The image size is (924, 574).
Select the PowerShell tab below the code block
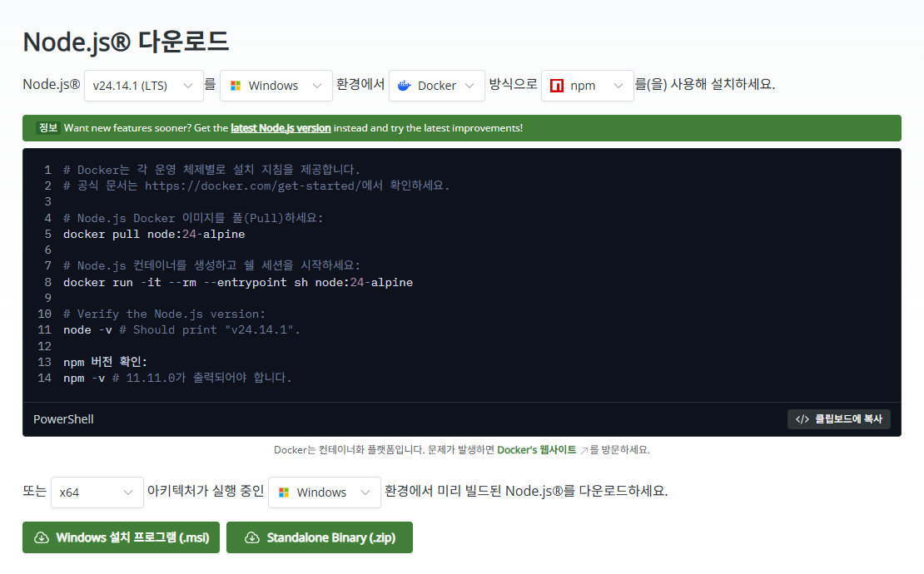[63, 418]
